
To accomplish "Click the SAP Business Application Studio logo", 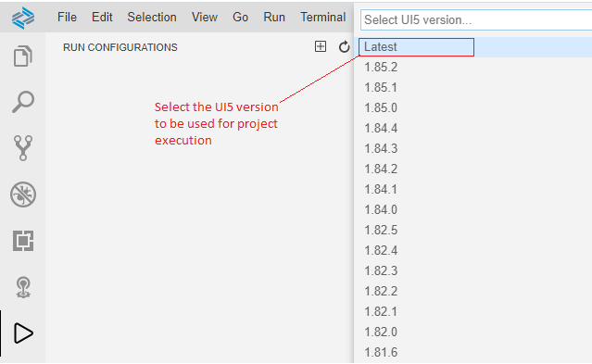I will (x=23, y=18).
